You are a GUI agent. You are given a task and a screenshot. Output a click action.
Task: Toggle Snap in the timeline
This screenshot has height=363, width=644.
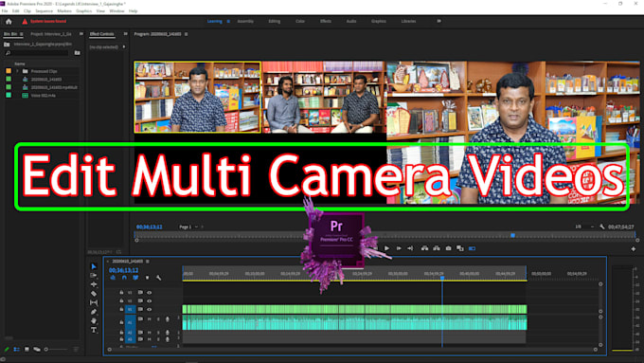(x=124, y=278)
